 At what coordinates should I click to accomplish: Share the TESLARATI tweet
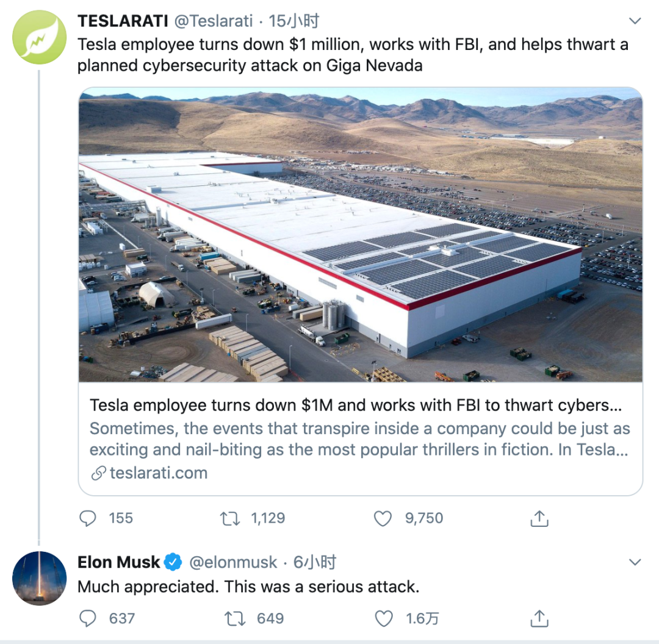coord(539,518)
